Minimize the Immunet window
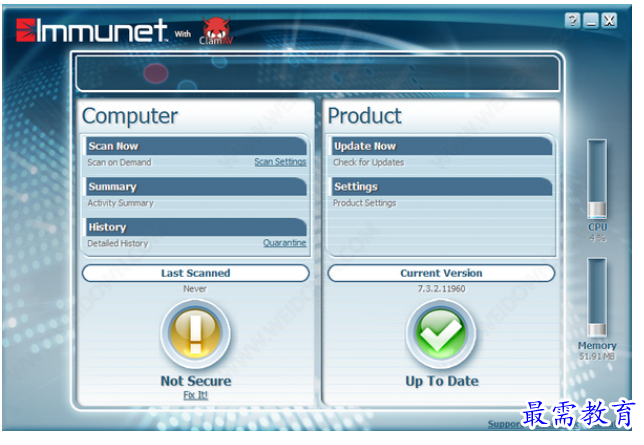The image size is (644, 445). [x=591, y=20]
